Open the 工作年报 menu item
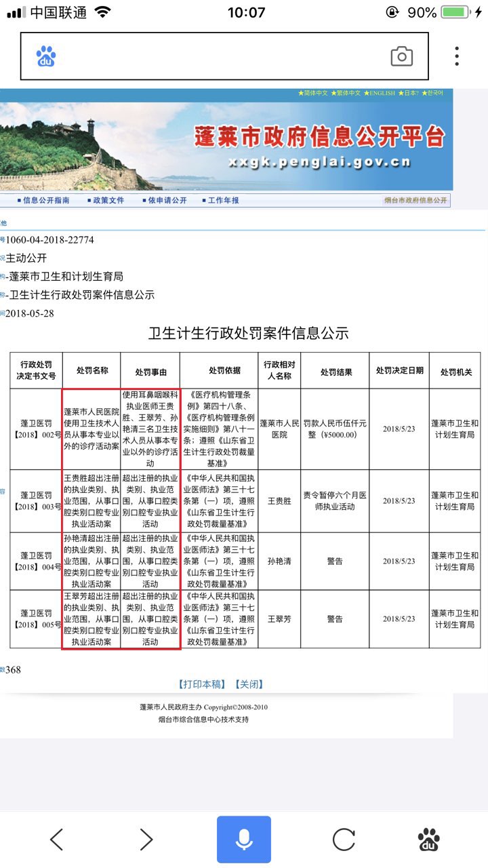Image resolution: width=488 pixels, height=868 pixels. [222, 201]
